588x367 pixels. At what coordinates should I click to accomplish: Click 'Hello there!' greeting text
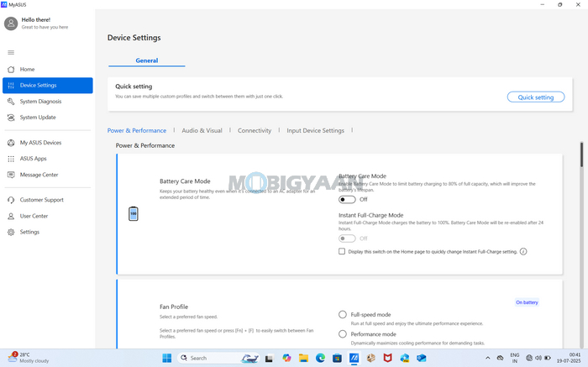pyautogui.click(x=36, y=20)
